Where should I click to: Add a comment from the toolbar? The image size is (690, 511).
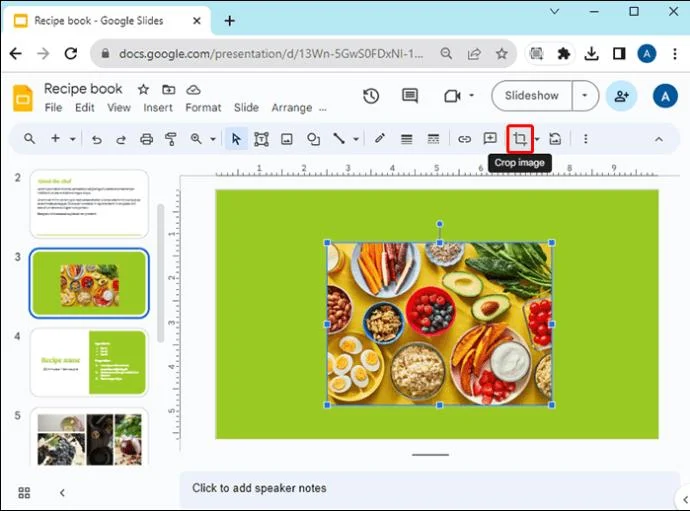tap(490, 139)
